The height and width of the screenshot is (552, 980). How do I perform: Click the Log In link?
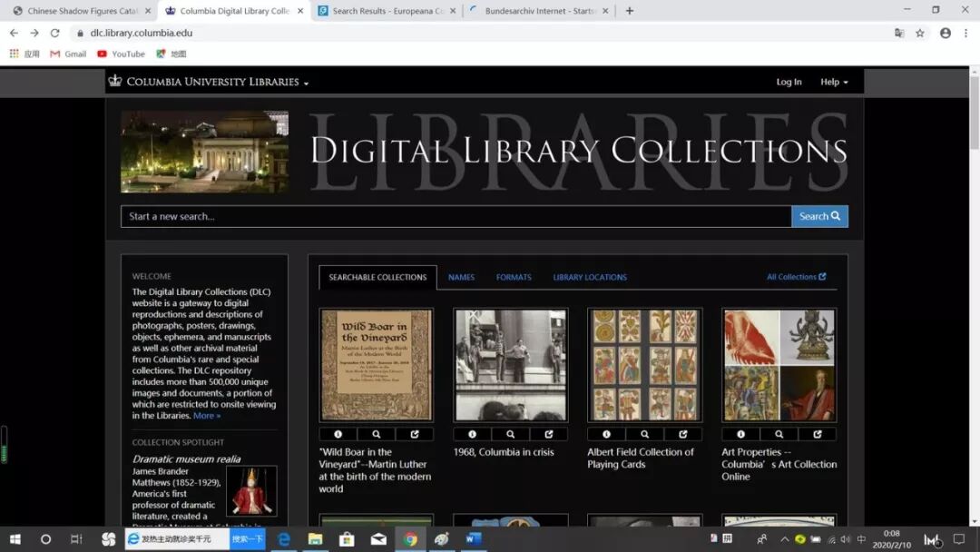click(789, 82)
